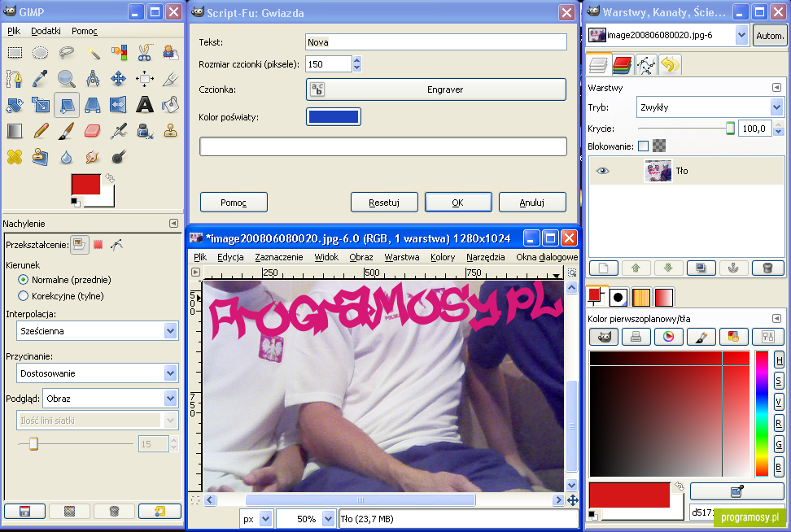Viewport: 791px width, 532px height.
Task: Toggle Blokowanie transparency checkbox
Action: pyautogui.click(x=643, y=146)
